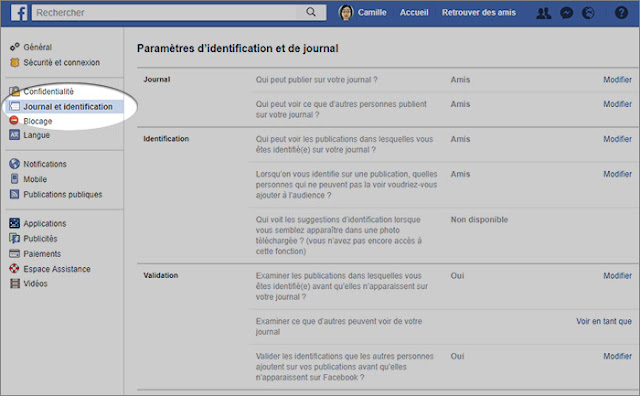Open Sécurité et connexion settings
640x396 pixels.
(62, 62)
